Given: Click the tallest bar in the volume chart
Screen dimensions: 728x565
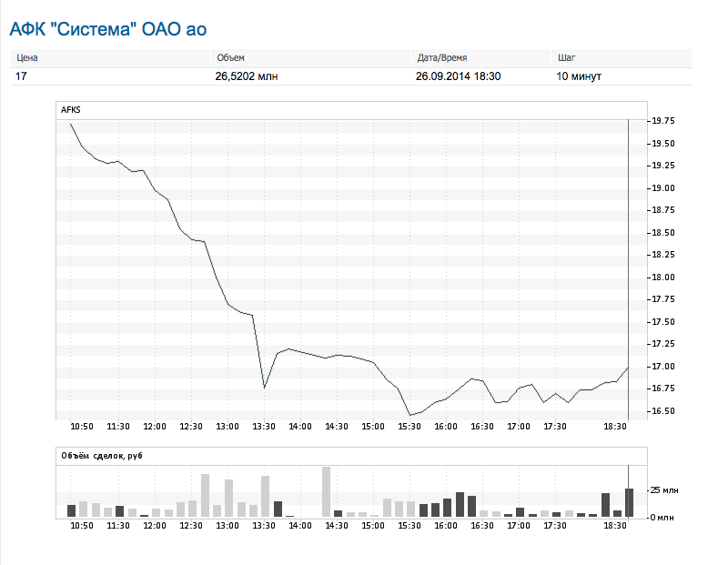Looking at the screenshot, I should 327,492.
